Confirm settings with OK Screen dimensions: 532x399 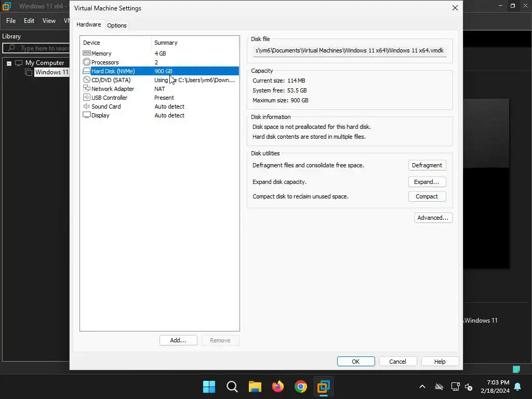pos(355,362)
